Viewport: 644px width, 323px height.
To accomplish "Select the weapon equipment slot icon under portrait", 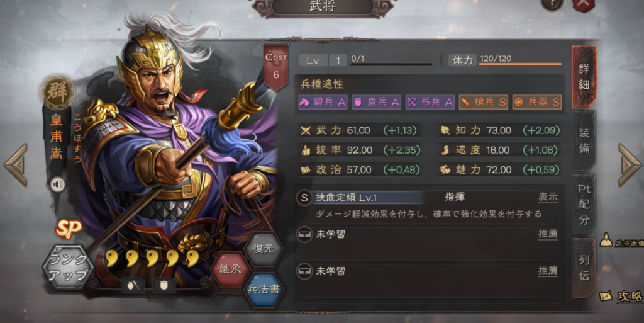I will pyautogui.click(x=132, y=285).
